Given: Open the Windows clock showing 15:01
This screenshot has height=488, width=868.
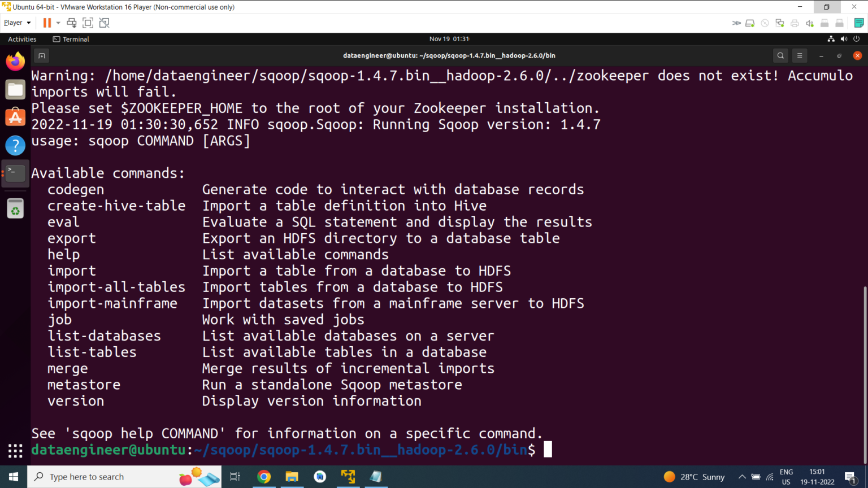Looking at the screenshot, I should pos(817,477).
